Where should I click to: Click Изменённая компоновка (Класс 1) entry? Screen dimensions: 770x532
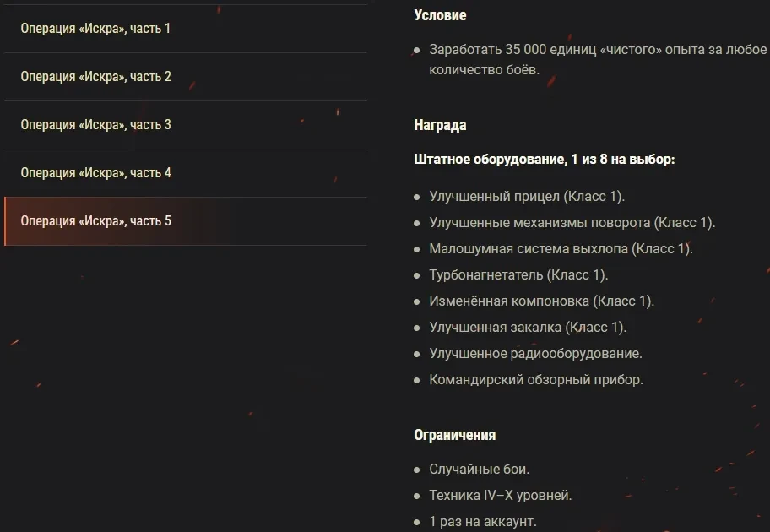(x=541, y=301)
